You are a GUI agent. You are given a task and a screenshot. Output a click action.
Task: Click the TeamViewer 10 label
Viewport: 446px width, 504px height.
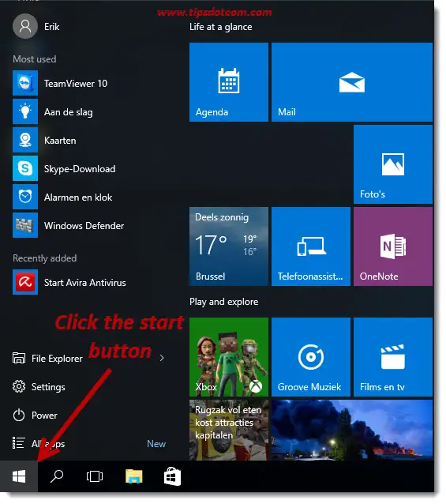(76, 84)
